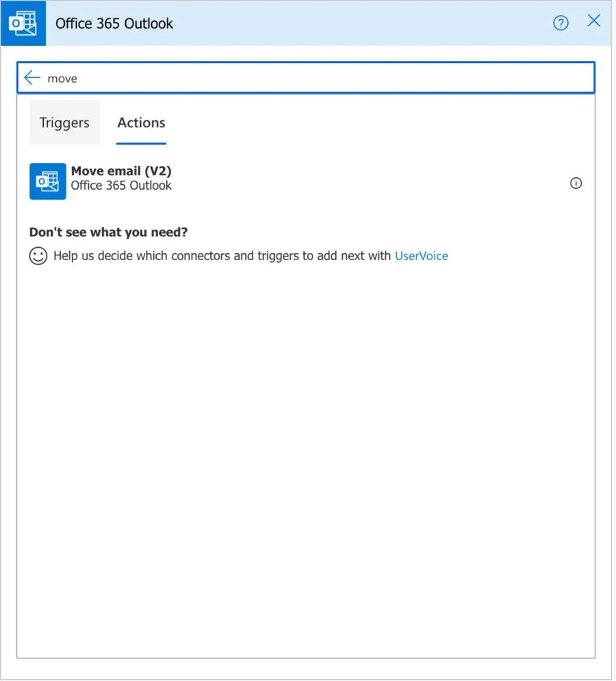
Task: Focus the search field containing "move"
Action: 308,78
